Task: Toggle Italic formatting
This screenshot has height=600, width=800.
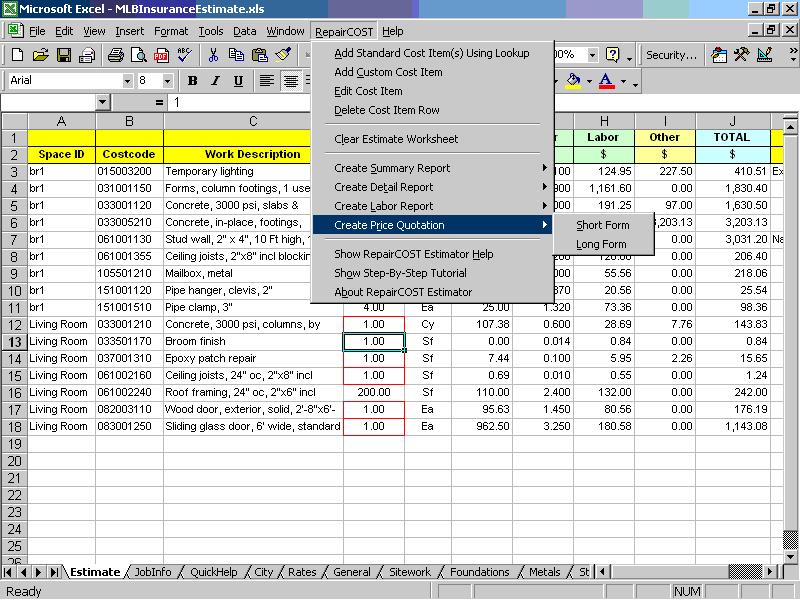Action: [x=215, y=81]
